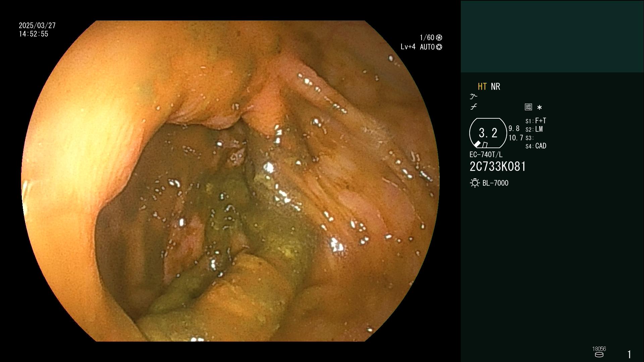The width and height of the screenshot is (644, 362).
Task: Click the S1: F+T switch assignment
Action: pyautogui.click(x=536, y=121)
